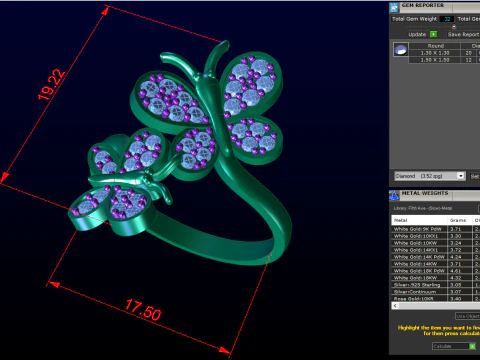The width and height of the screenshot is (480, 360).
Task: Collapse the Gem Reporter summary arrow
Action: [454, 27]
